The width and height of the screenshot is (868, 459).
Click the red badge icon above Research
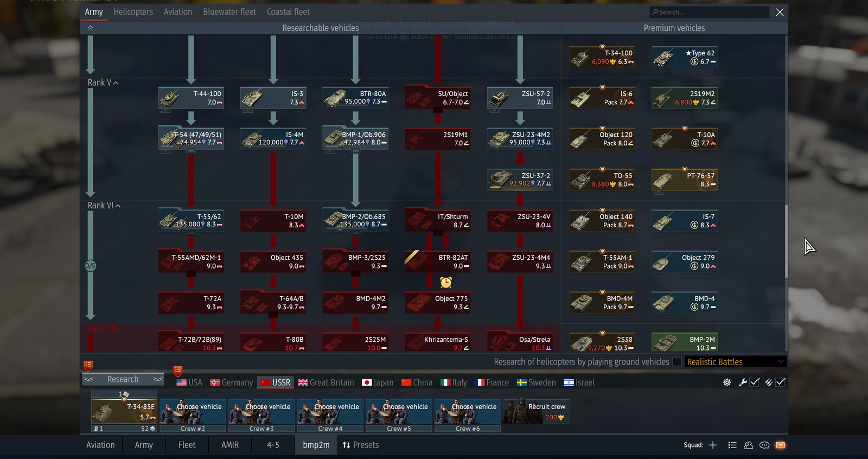click(x=88, y=365)
